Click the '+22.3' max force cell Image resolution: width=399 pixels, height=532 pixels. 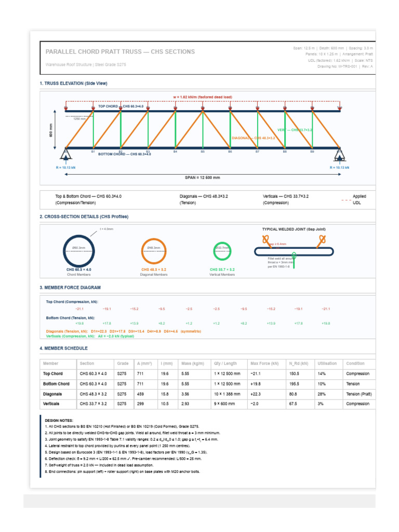click(256, 394)
